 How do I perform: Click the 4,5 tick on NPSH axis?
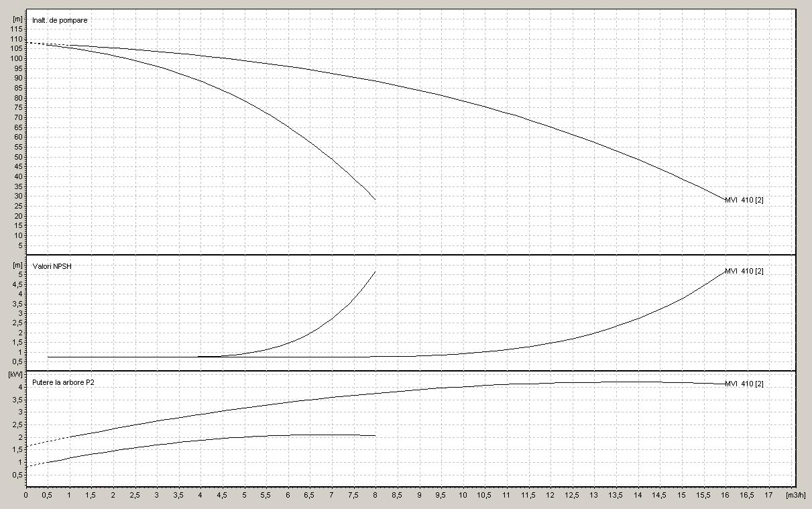(x=18, y=284)
